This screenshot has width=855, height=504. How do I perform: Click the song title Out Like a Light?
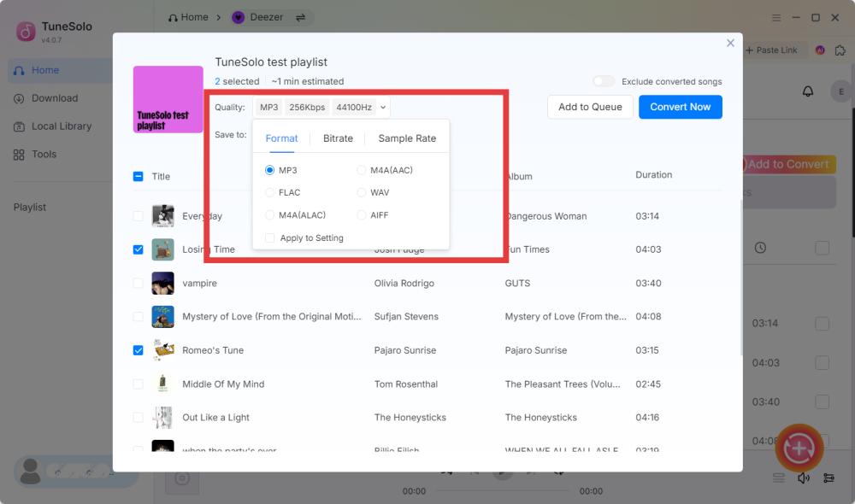[215, 418]
